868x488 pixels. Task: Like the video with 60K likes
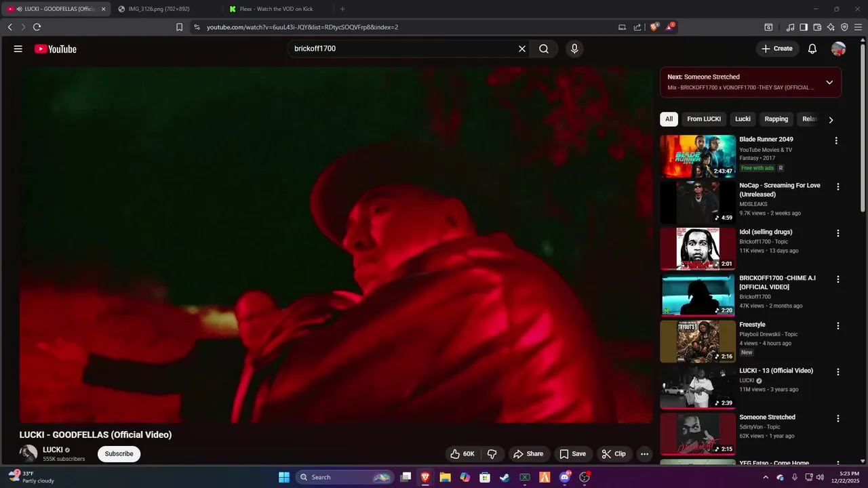point(462,454)
